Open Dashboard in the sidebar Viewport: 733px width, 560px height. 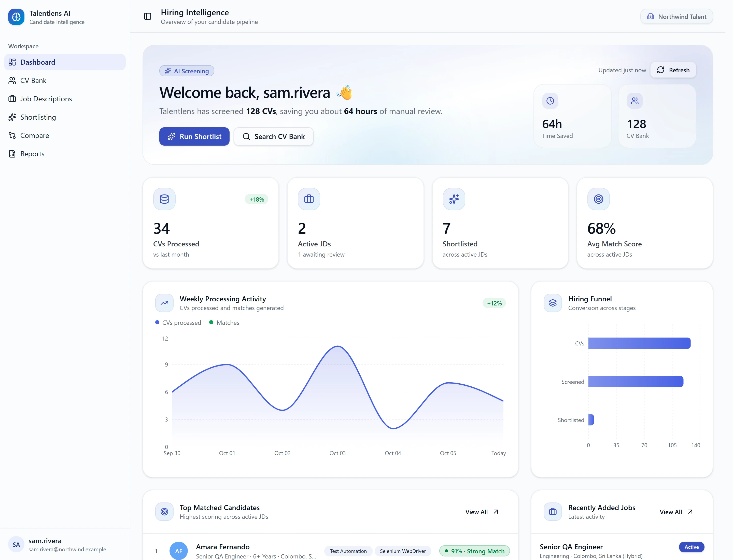(65, 62)
